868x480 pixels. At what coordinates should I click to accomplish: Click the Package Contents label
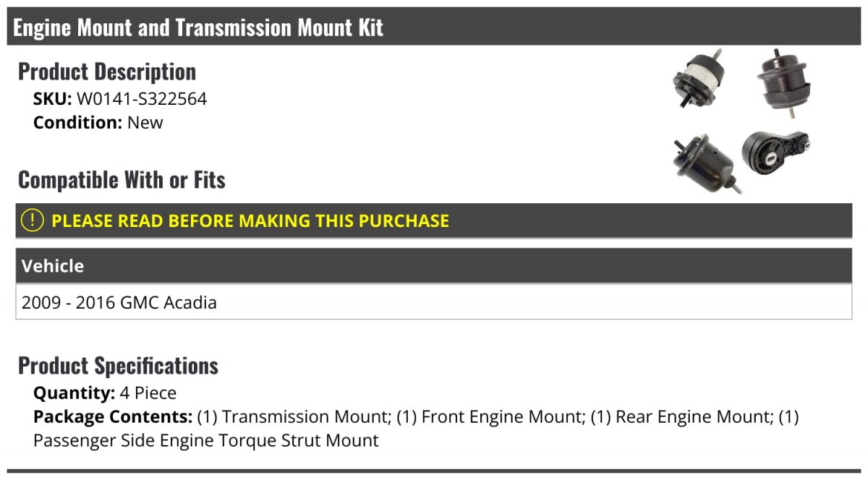tap(113, 416)
